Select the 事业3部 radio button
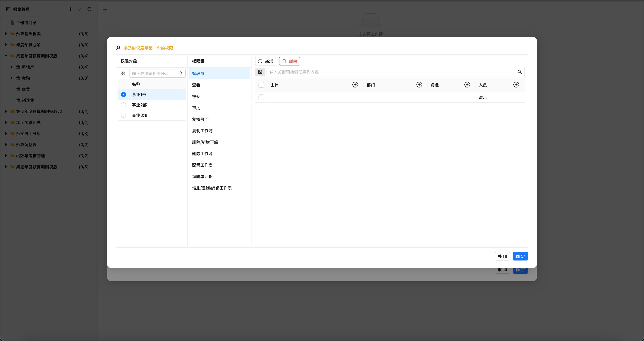Viewport: 644px width, 341px height. [123, 115]
